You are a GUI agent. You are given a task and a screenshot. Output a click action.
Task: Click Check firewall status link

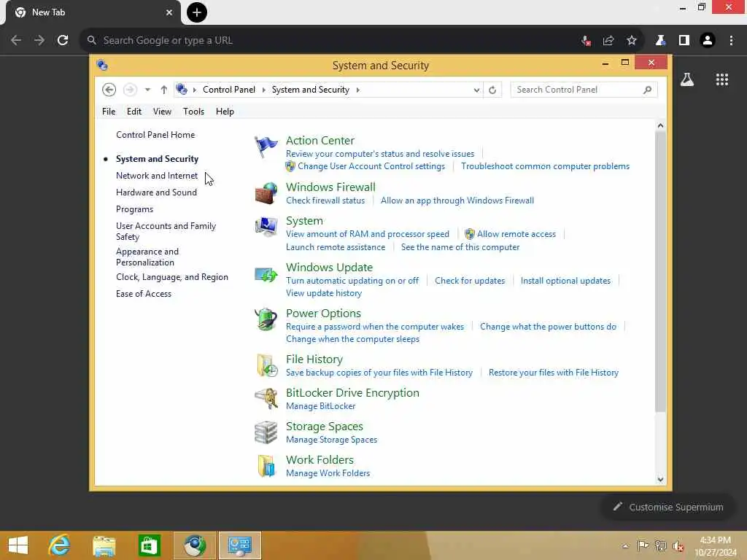[325, 201]
